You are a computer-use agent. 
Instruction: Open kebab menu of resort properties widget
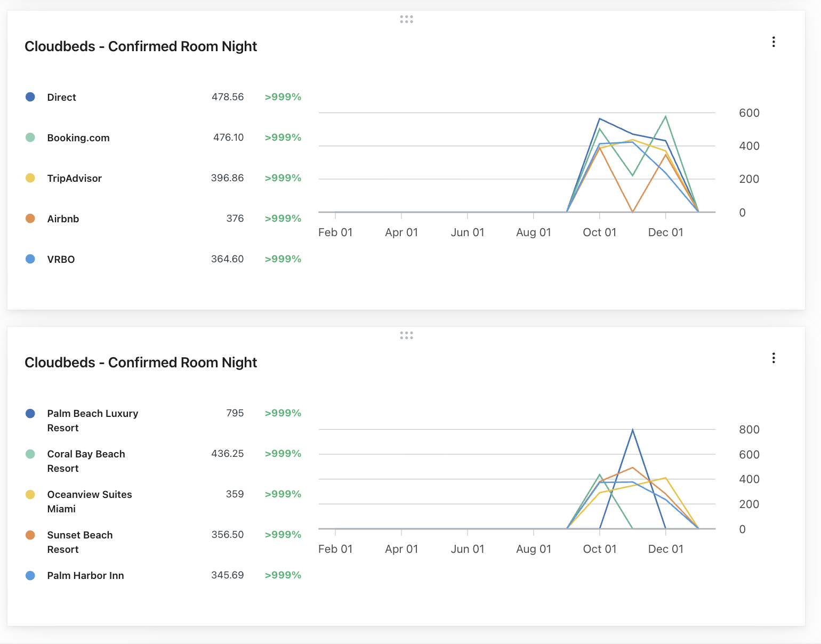pyautogui.click(x=773, y=358)
